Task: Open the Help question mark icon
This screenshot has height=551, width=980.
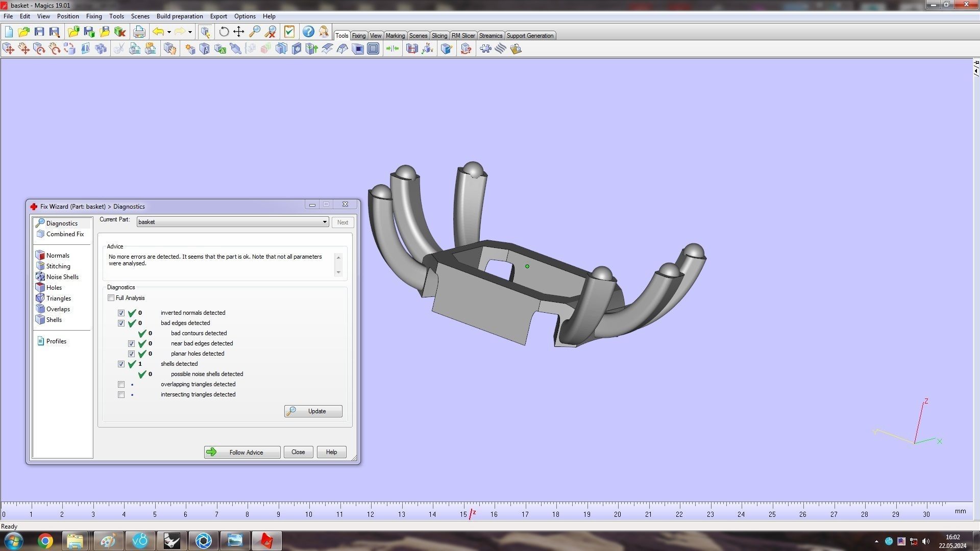Action: click(x=308, y=32)
